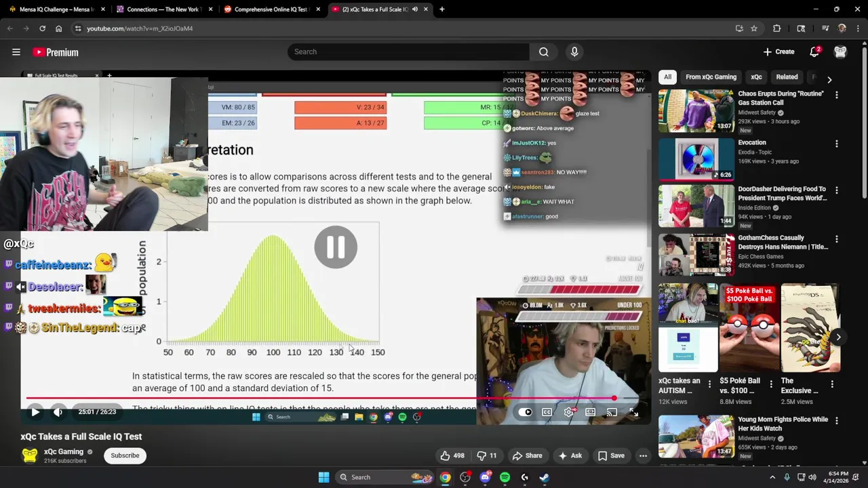868x488 pixels.
Task: Open options for GothamChess Hans Niemann video
Action: (836, 239)
